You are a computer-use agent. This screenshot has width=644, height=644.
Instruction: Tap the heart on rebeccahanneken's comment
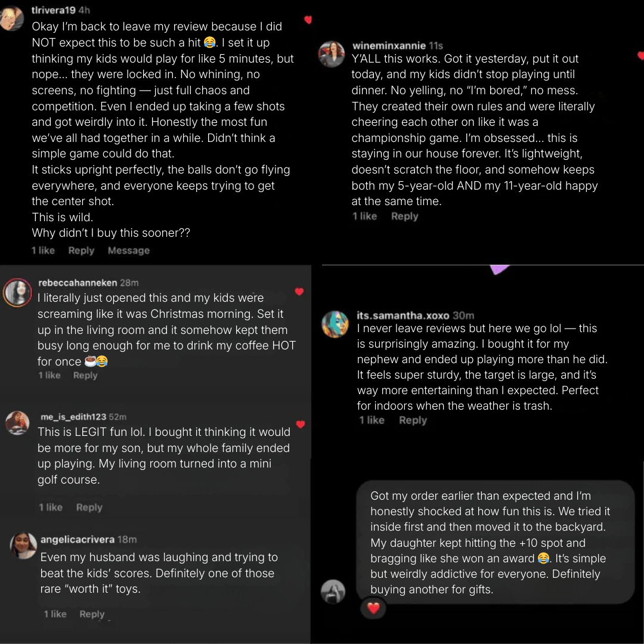(299, 292)
